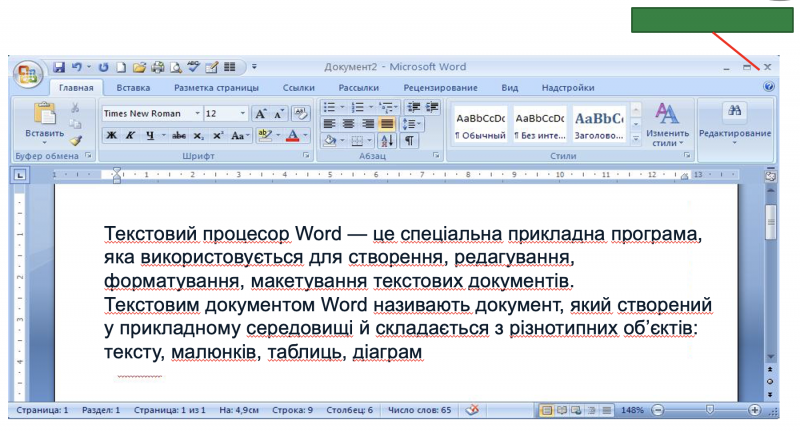Open the Times New Roman font dropdown
This screenshot has height=432, width=800.
(x=197, y=113)
